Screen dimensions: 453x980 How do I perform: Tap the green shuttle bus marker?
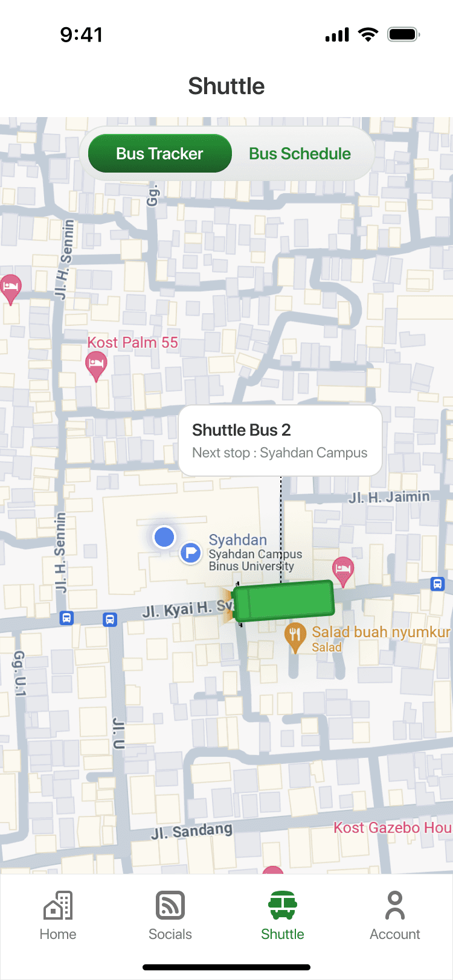(283, 601)
